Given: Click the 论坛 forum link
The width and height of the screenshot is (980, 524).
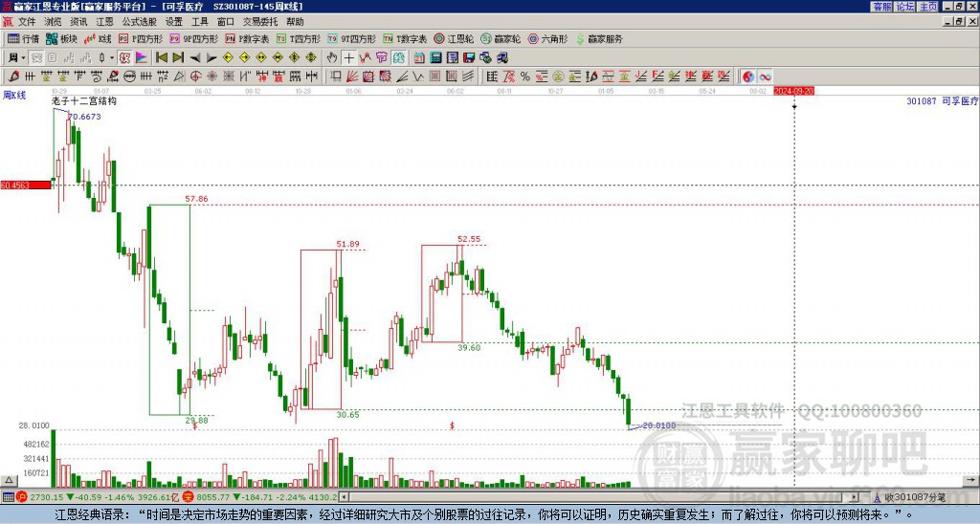Looking at the screenshot, I should [x=904, y=7].
